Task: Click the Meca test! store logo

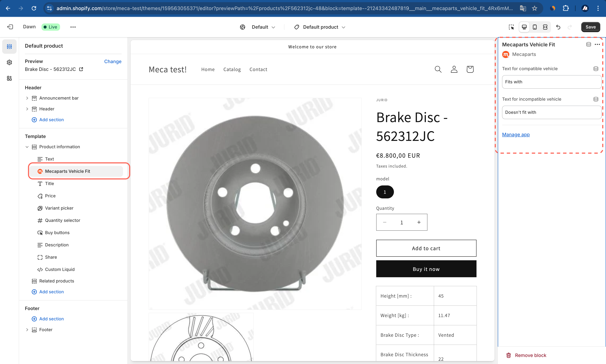Action: [x=168, y=69]
